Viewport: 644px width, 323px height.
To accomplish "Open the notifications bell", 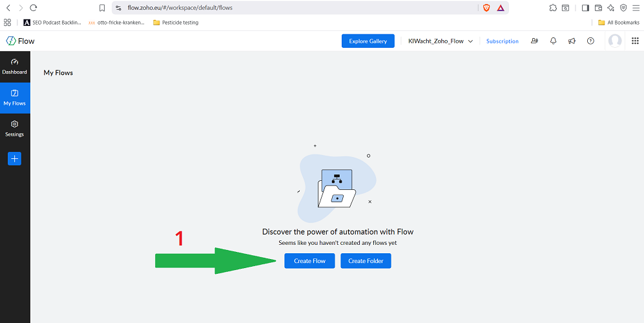I will point(553,41).
